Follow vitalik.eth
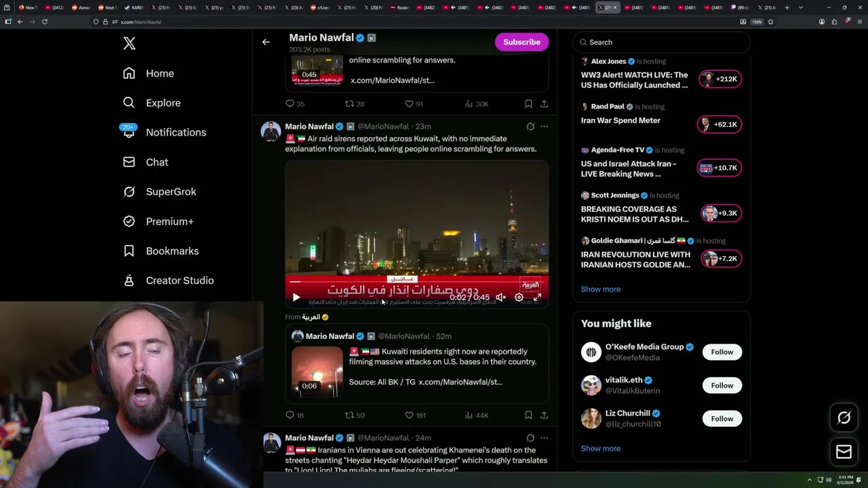Viewport: 868px width, 488px height. click(722, 385)
